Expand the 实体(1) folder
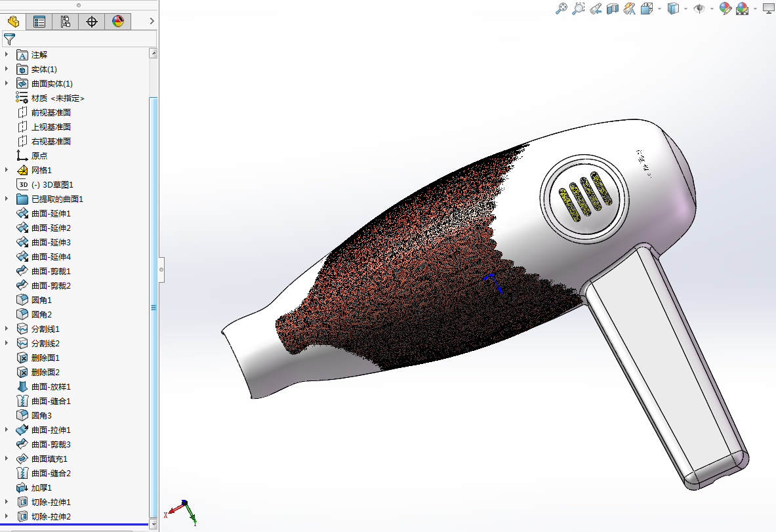 click(x=7, y=69)
